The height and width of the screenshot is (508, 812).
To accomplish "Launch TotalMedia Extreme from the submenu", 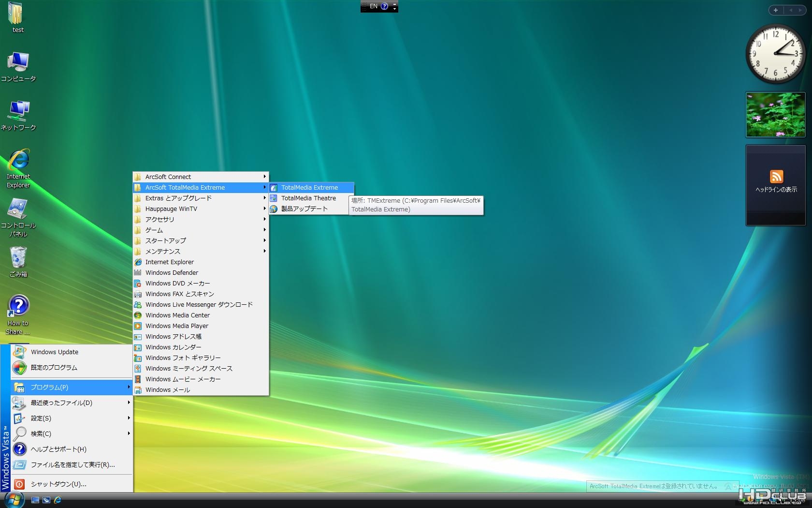I will (x=309, y=188).
